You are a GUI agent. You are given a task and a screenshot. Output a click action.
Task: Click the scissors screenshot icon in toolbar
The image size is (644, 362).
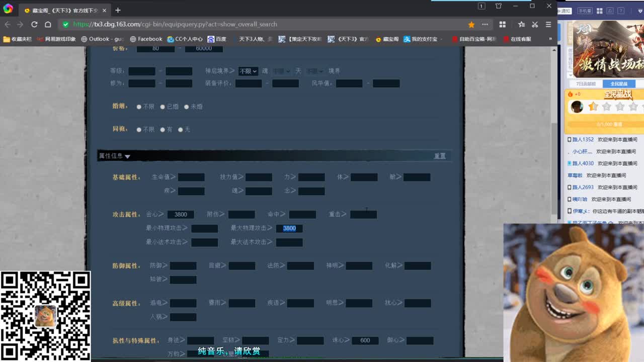point(535,24)
